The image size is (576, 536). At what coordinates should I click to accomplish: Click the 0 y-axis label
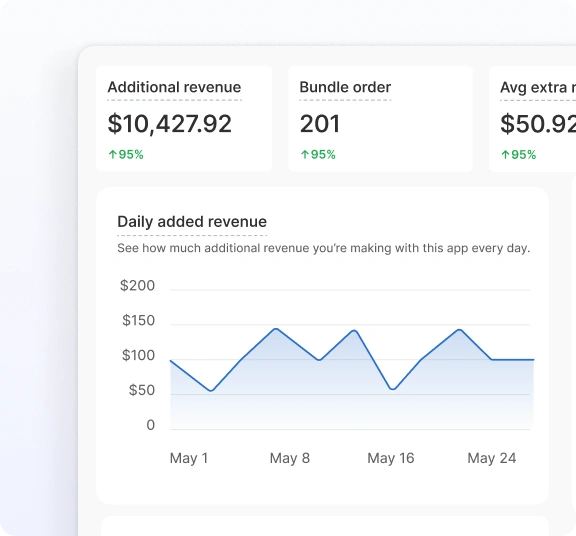coord(151,425)
